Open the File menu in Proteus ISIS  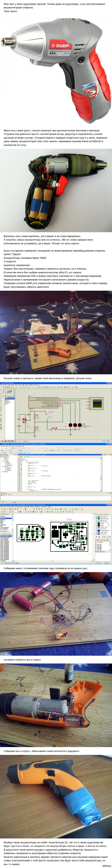pos(1,385)
